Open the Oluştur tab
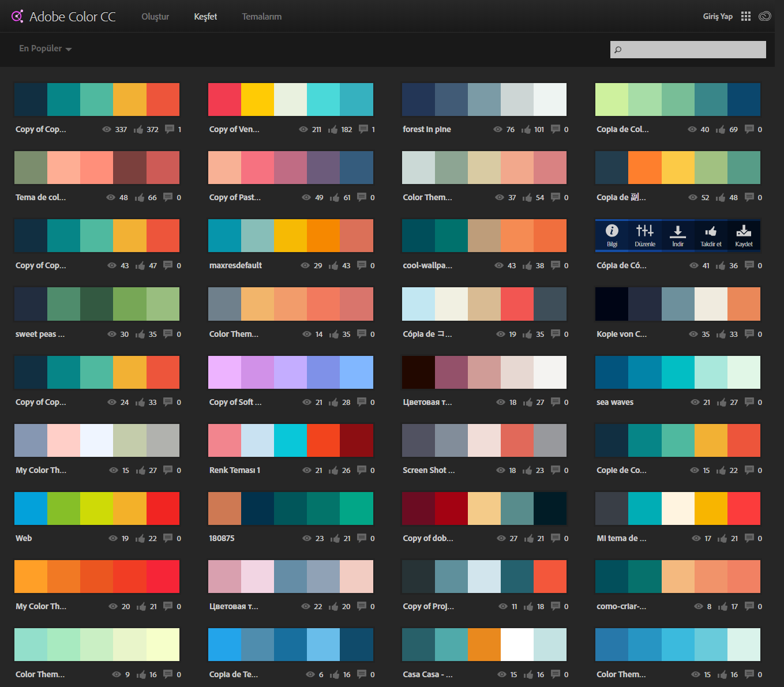The height and width of the screenshot is (687, 784). click(155, 17)
